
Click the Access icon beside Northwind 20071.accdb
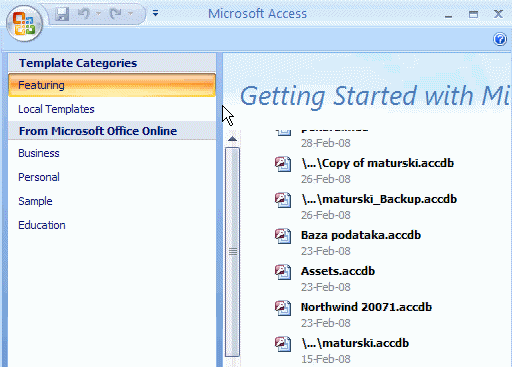(x=283, y=308)
